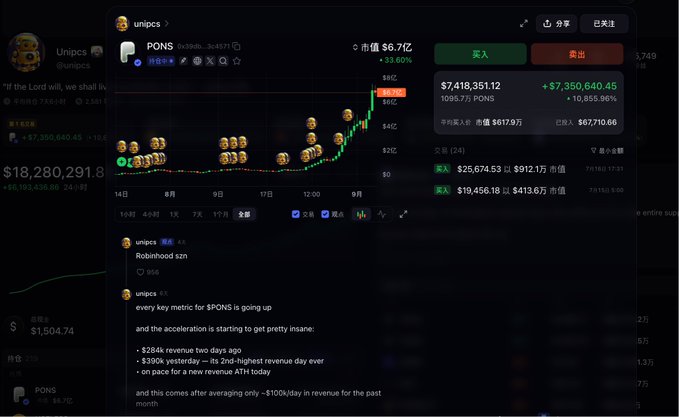Select the 7天 timeframe
The height and width of the screenshot is (417, 679).
coord(197,214)
